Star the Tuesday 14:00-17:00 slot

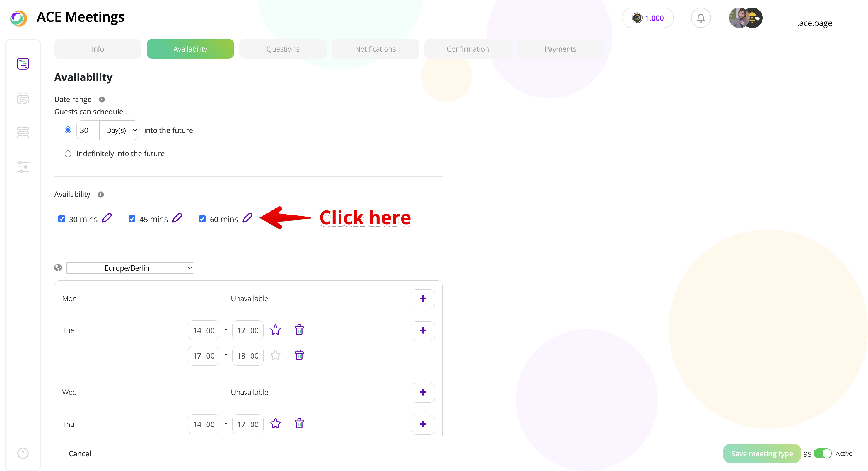(x=275, y=330)
